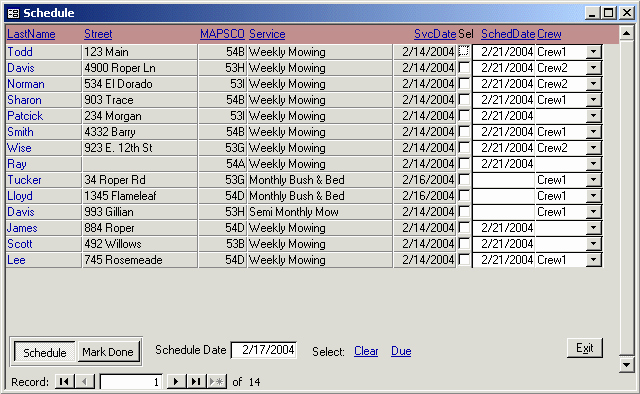This screenshot has width=640, height=394.
Task: Check the Sel box for Sharon
Action: [464, 99]
